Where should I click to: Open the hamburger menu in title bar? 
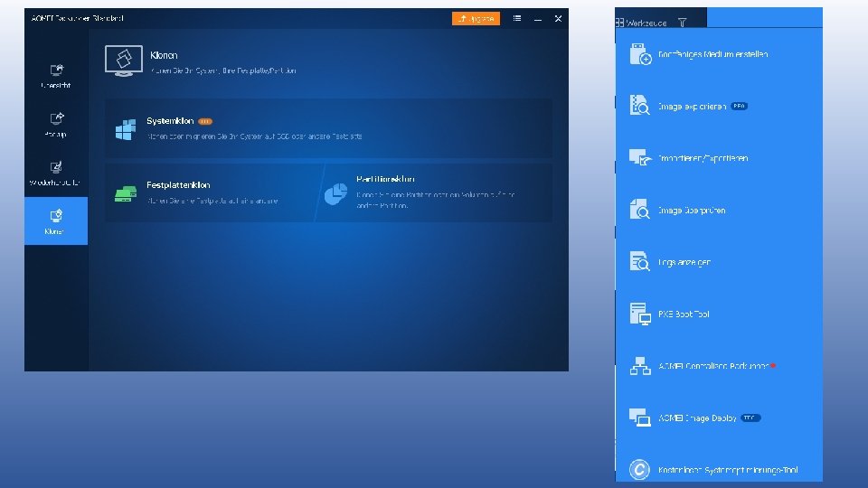tap(517, 18)
